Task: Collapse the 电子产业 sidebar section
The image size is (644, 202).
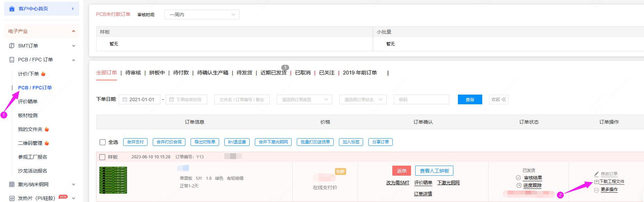Action: point(73,31)
